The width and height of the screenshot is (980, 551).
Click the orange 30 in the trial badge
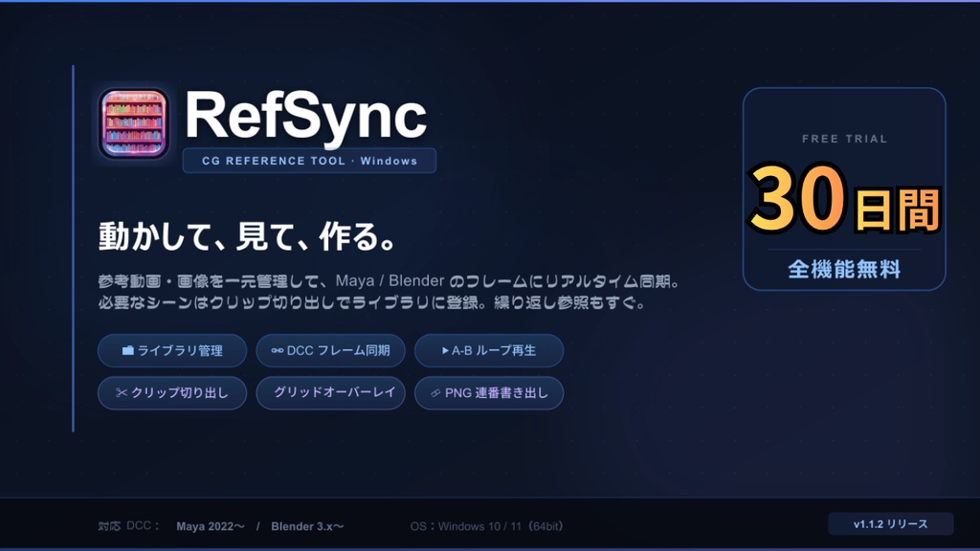point(797,201)
